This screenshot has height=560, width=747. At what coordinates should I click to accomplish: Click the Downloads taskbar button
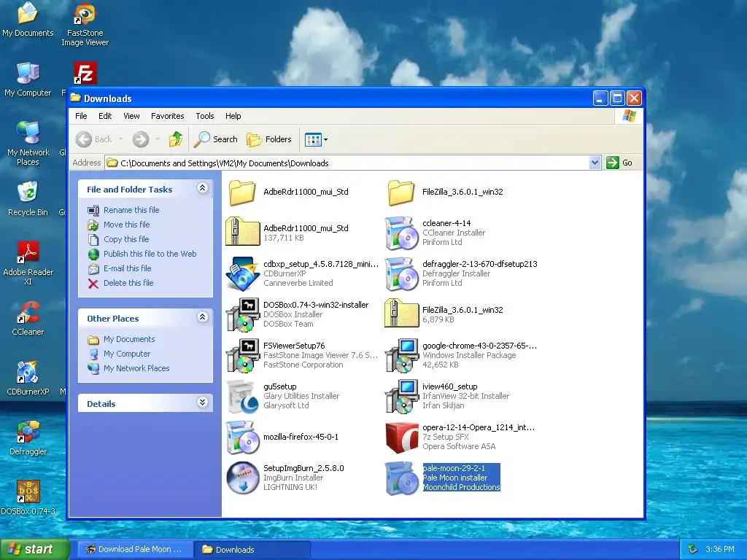[252, 549]
